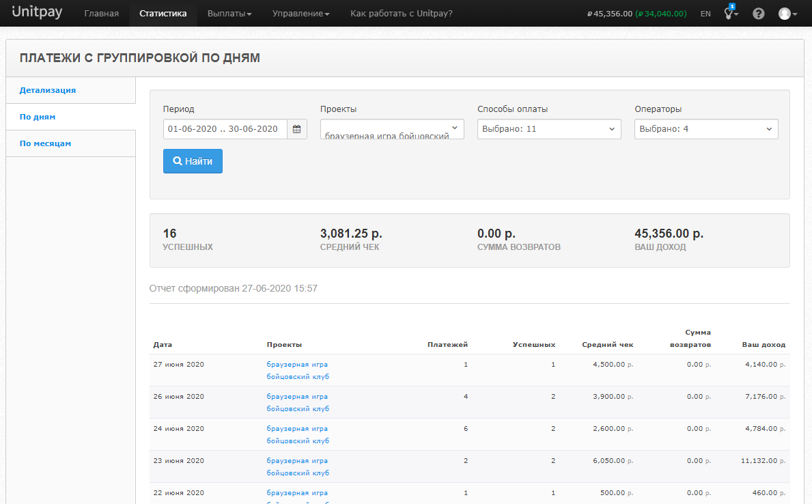Image resolution: width=812 pixels, height=504 pixels.
Task: Switch language with the EN link
Action: [x=705, y=14]
